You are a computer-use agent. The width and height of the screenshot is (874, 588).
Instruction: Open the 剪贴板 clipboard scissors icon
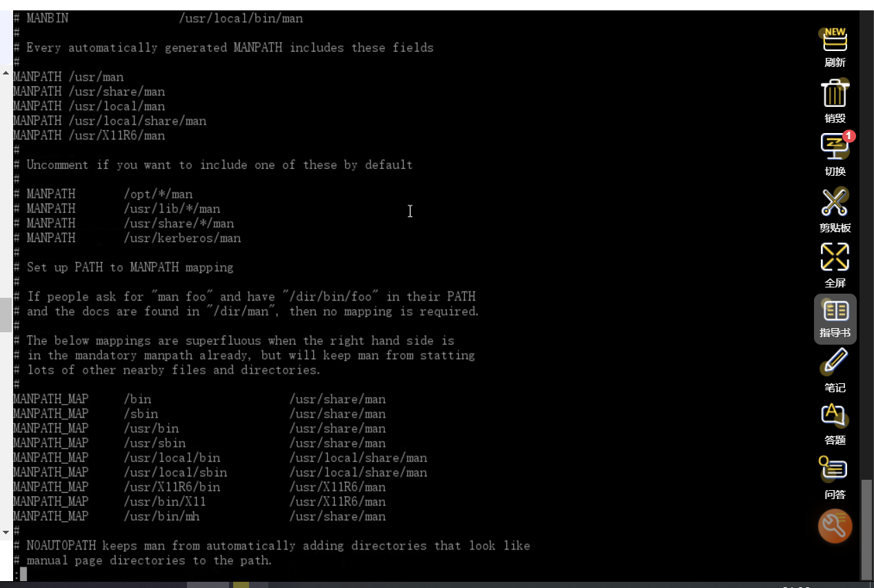[x=835, y=210]
